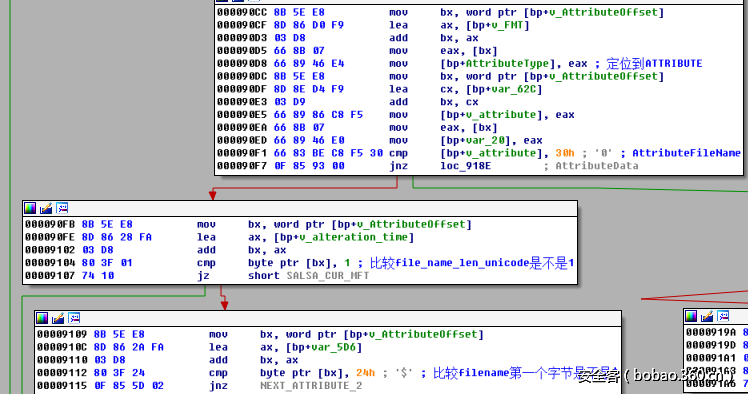Screen dimensions: 748x394
Task: Select address 000090FB line
Action: click(x=50, y=224)
